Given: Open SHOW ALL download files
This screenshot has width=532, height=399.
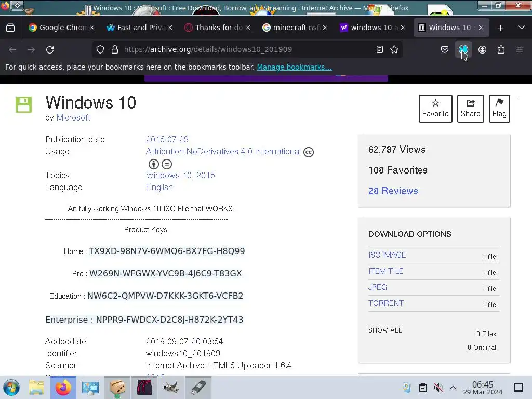Looking at the screenshot, I should (x=385, y=330).
